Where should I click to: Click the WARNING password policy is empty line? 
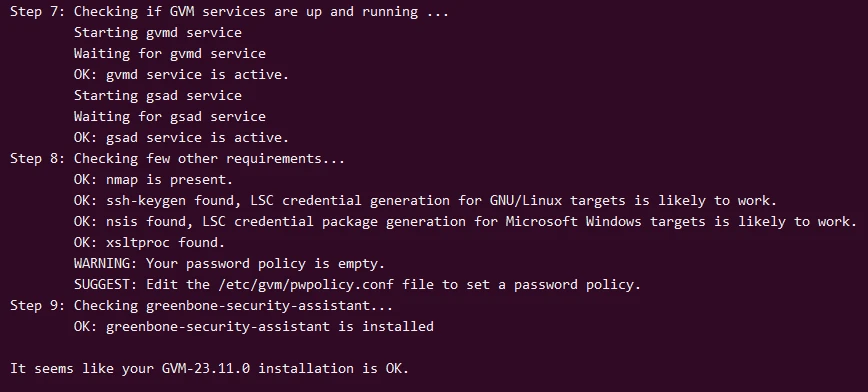(229, 264)
